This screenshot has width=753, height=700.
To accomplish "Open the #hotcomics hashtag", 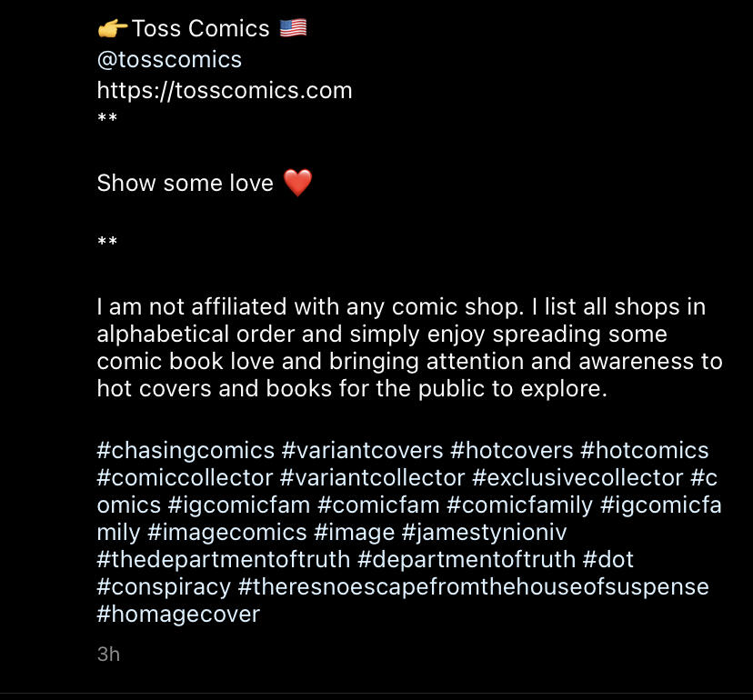I will pyautogui.click(x=645, y=451).
